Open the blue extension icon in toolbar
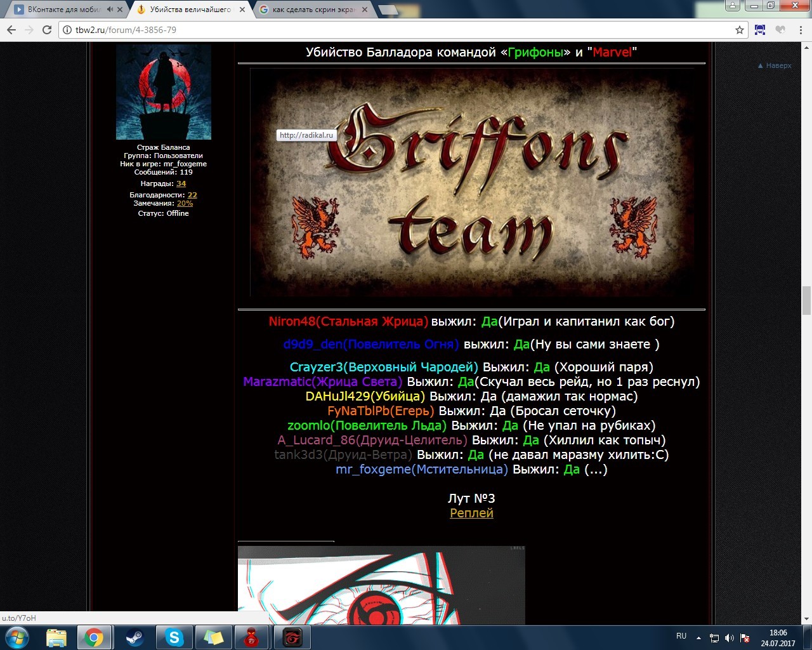The image size is (812, 650). [x=760, y=30]
